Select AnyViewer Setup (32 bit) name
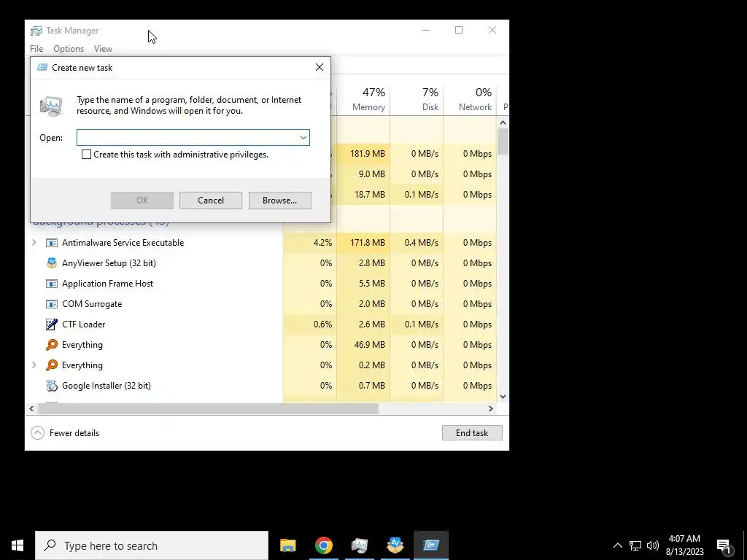 pyautogui.click(x=109, y=262)
